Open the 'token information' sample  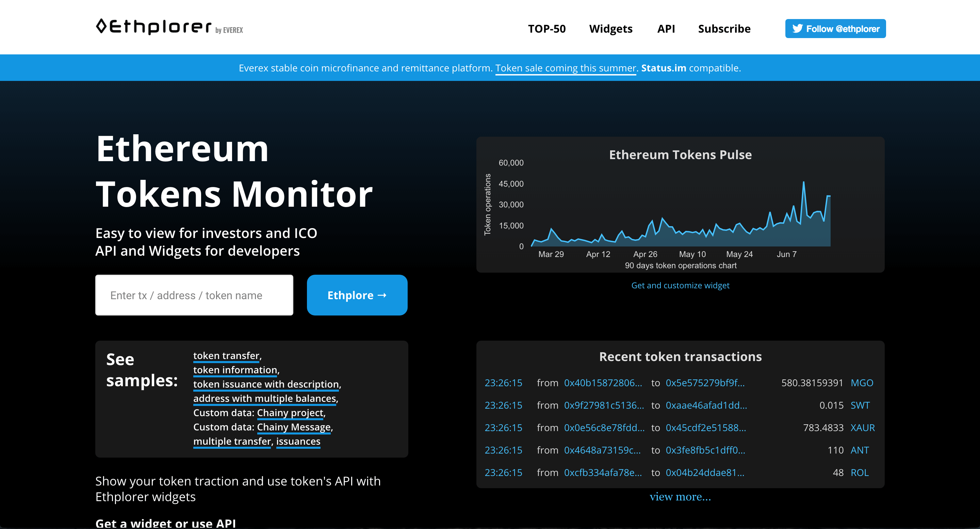pyautogui.click(x=235, y=370)
